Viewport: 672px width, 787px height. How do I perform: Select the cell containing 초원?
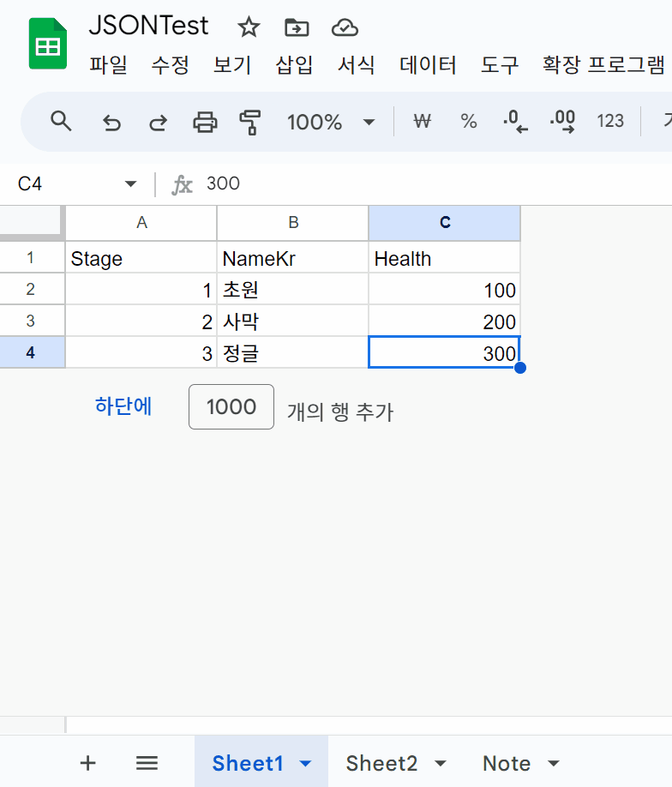tap(293, 290)
